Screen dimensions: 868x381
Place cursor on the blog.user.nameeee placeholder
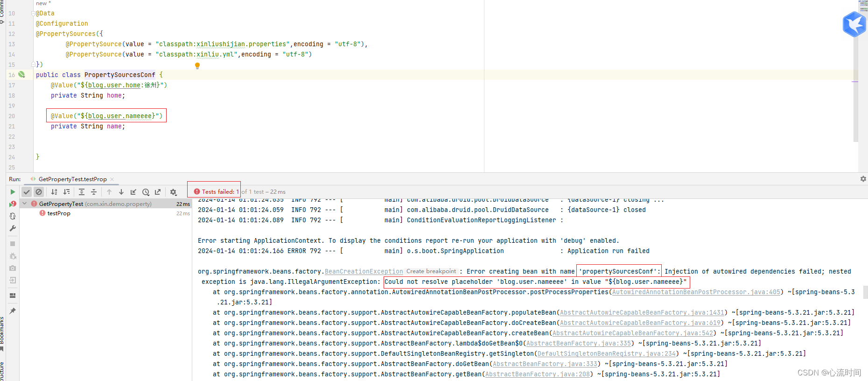pos(120,116)
